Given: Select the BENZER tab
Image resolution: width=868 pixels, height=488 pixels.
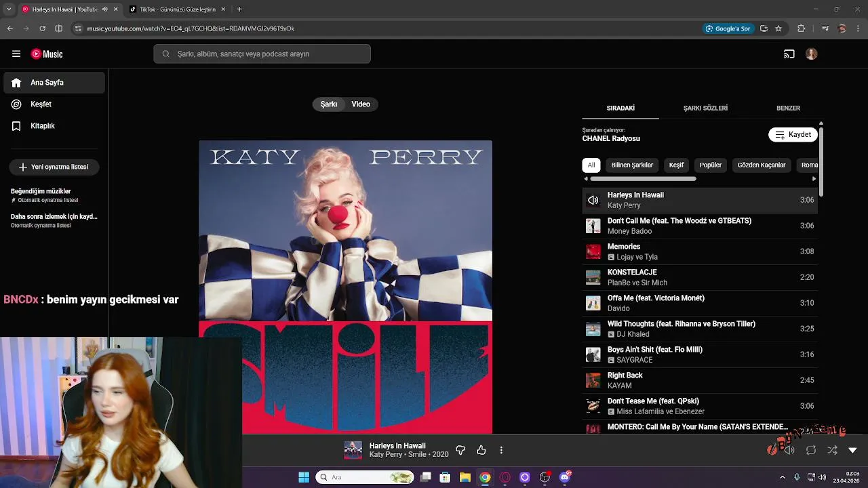Looking at the screenshot, I should pyautogui.click(x=788, y=108).
